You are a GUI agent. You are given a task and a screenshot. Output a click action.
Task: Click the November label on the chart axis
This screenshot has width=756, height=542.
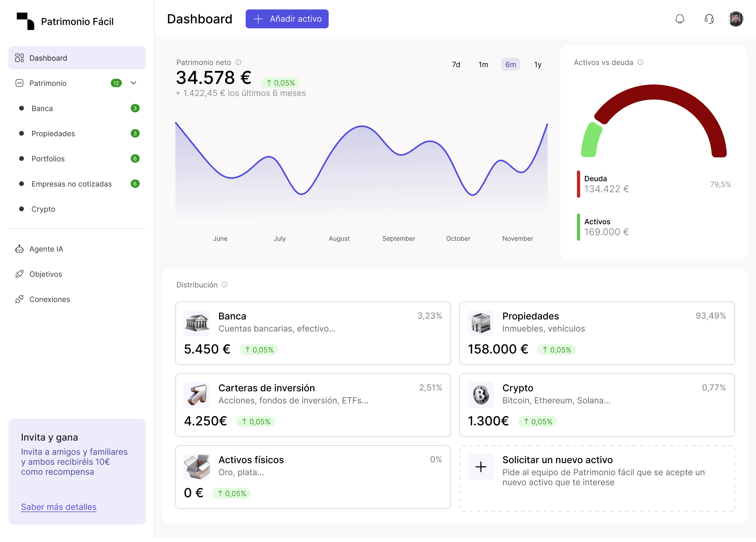(518, 238)
